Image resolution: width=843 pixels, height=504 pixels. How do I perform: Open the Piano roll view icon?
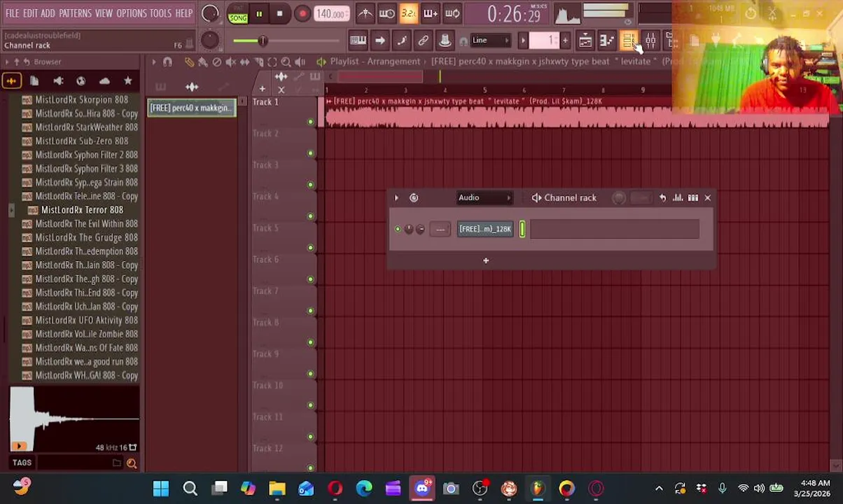(607, 41)
